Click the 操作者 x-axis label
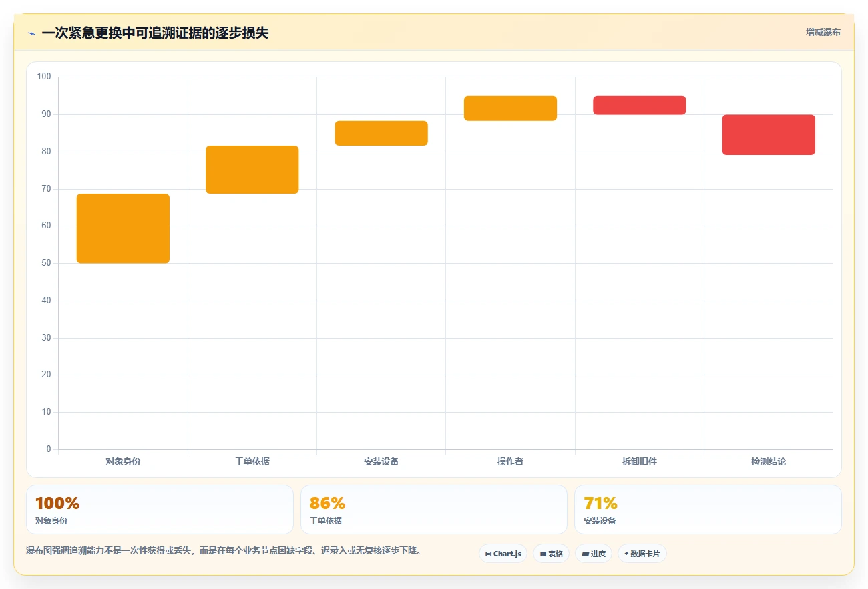The width and height of the screenshot is (868, 589). [510, 461]
